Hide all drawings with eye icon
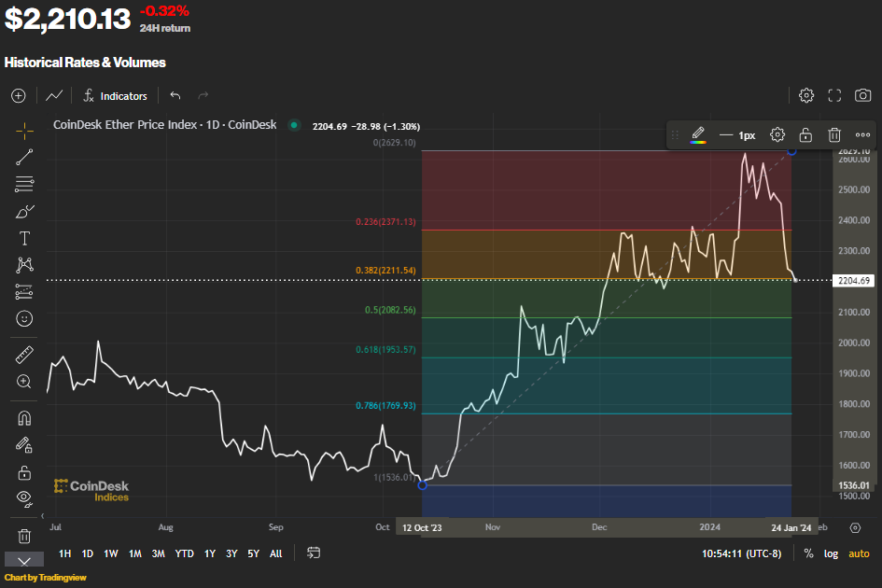 tap(24, 497)
